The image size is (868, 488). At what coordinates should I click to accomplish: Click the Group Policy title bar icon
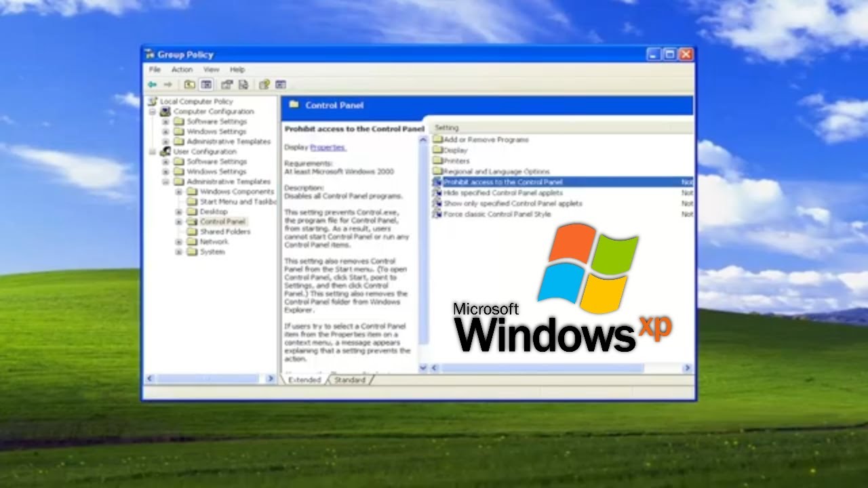pyautogui.click(x=151, y=55)
